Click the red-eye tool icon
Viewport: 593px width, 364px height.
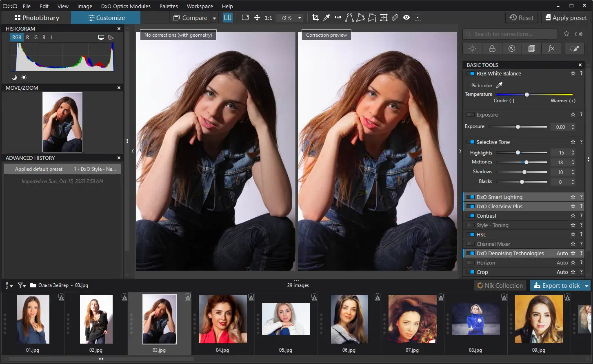point(406,18)
